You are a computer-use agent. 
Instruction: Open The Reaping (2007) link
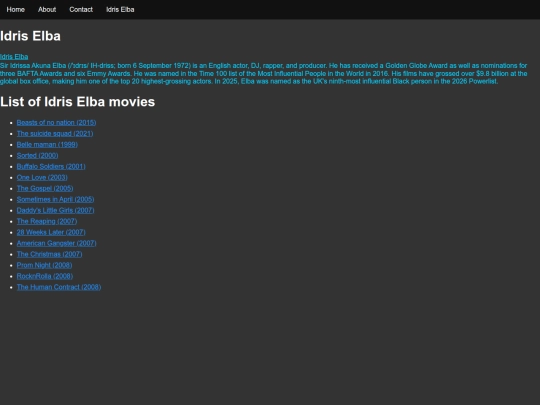click(x=47, y=221)
